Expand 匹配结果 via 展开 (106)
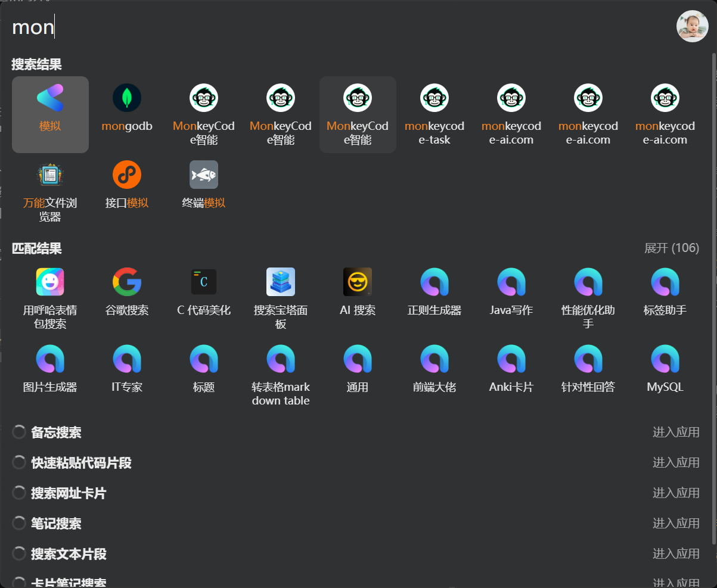Screen dimensions: 717x588 pos(672,248)
